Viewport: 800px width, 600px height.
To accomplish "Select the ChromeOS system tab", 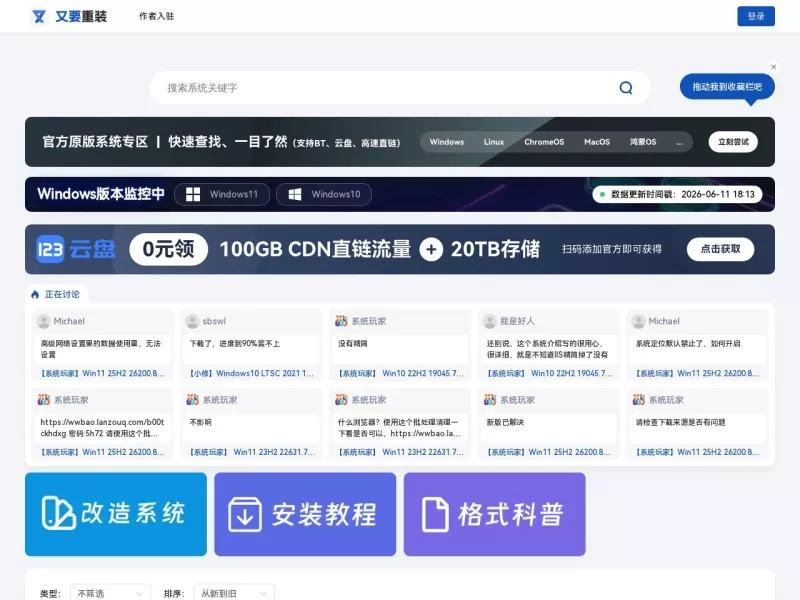I will pyautogui.click(x=544, y=142).
